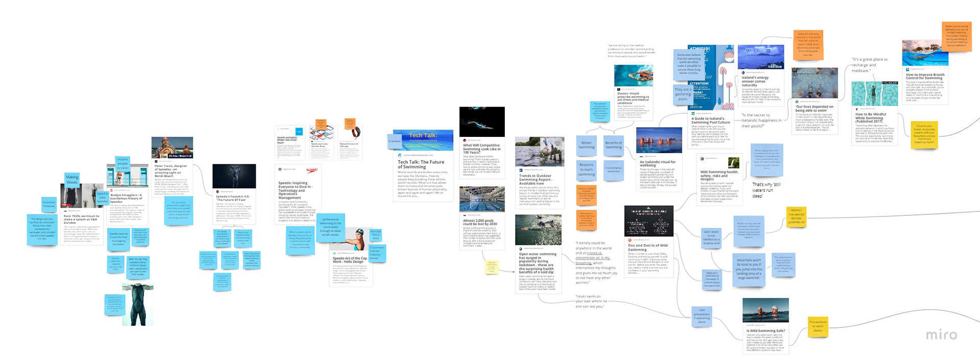Select the 'Racerback Costume' sticky note
The height and width of the screenshot is (362, 980).
click(x=48, y=204)
